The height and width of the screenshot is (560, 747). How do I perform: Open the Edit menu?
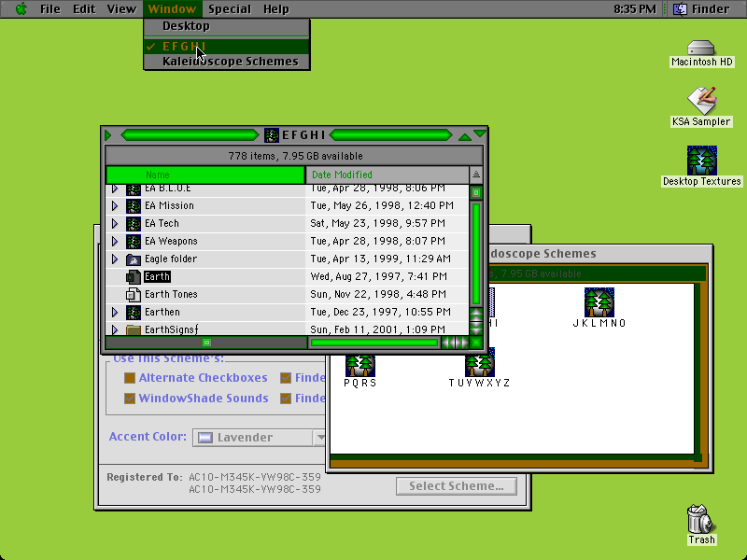(x=84, y=8)
